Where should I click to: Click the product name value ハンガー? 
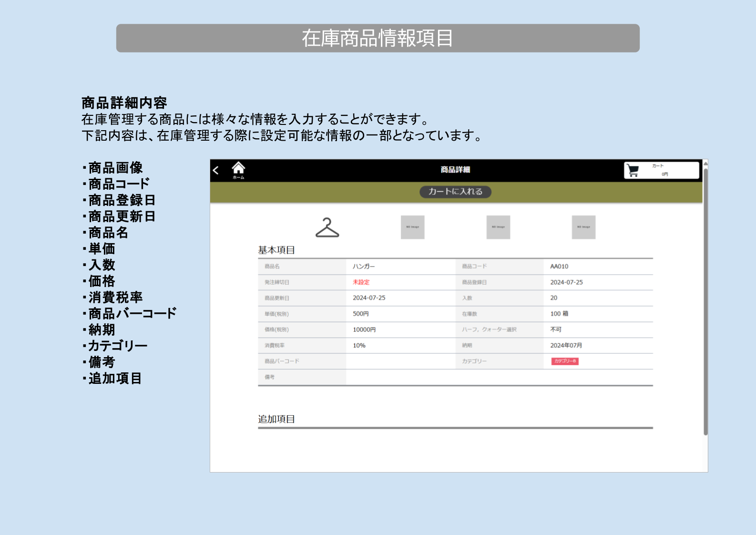click(x=364, y=267)
